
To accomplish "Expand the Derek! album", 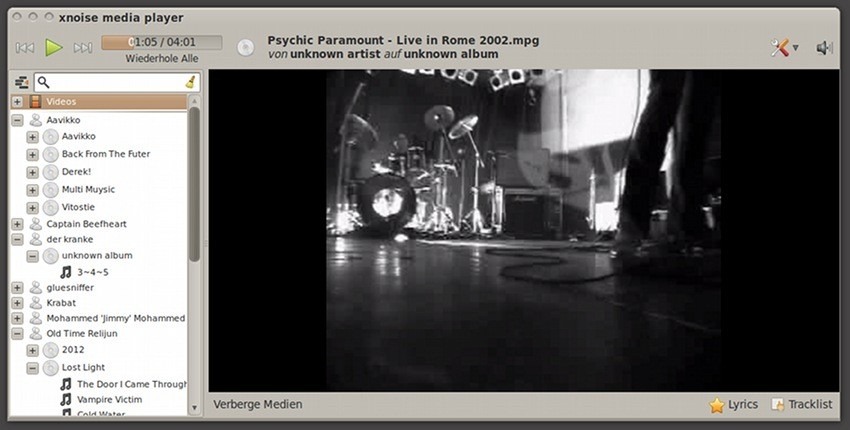I will tap(33, 172).
